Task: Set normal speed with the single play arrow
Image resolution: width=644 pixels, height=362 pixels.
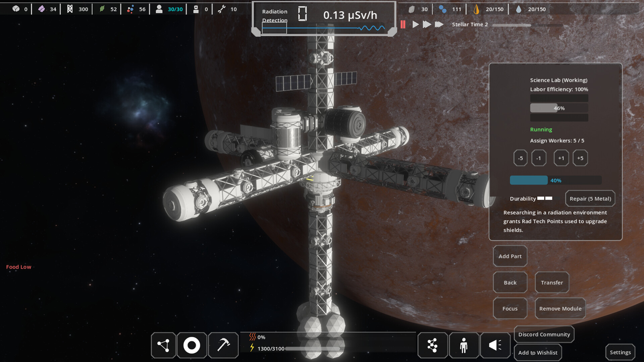Action: 416,24
